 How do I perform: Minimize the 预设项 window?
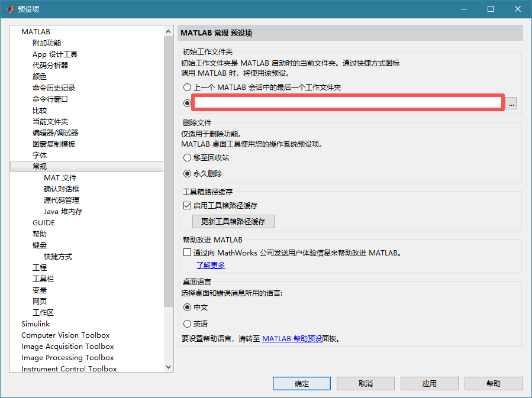pyautogui.click(x=464, y=9)
